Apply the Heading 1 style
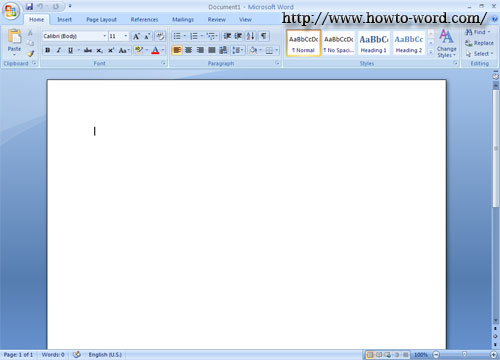Screen dimensions: 500x360 pyautogui.click(x=373, y=43)
